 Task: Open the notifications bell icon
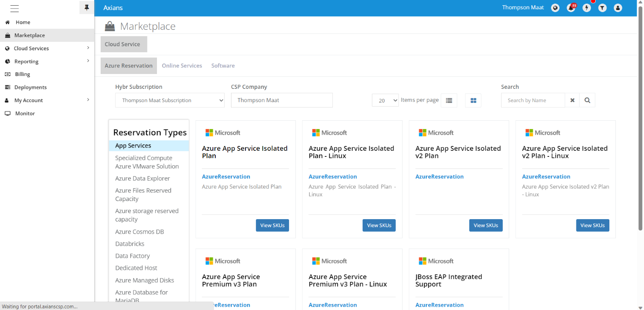pos(571,8)
